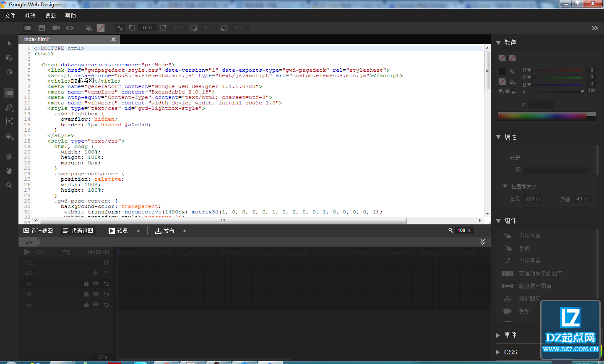The height and width of the screenshot is (364, 604).
Task: Select the Tag tool in left sidebar
Action: 9,93
